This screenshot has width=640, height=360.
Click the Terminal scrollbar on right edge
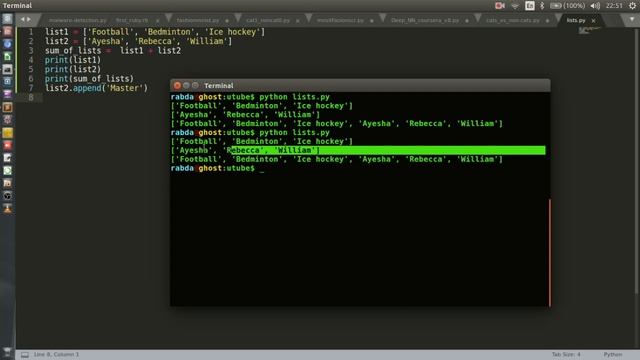point(550,252)
